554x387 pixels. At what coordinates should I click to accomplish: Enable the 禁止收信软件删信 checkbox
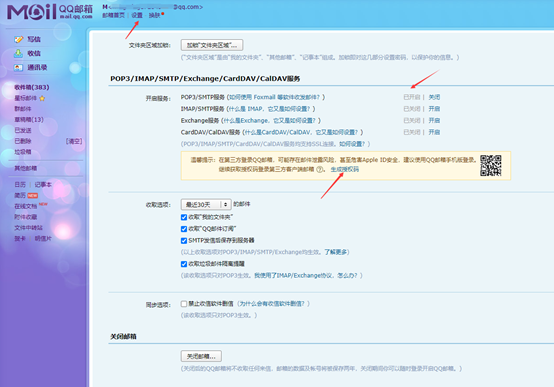pyautogui.click(x=184, y=304)
